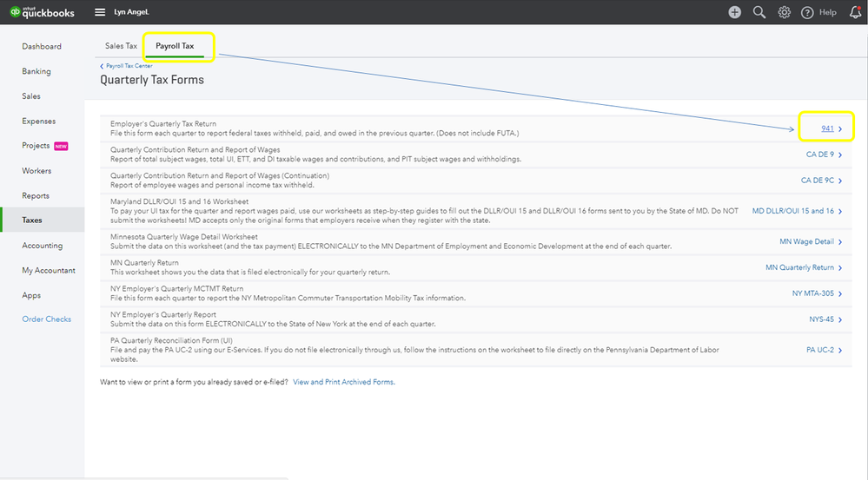
Task: Open the search magnifier icon
Action: pyautogui.click(x=759, y=12)
